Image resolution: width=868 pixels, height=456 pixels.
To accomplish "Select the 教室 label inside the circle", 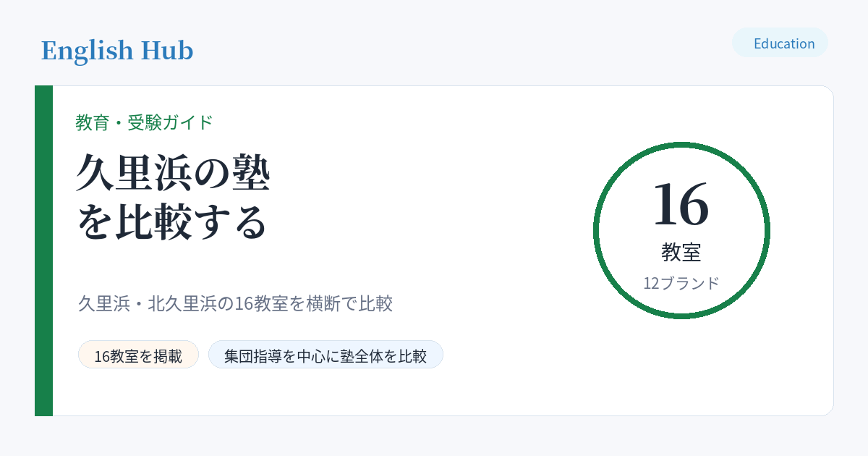I will pyautogui.click(x=681, y=252).
